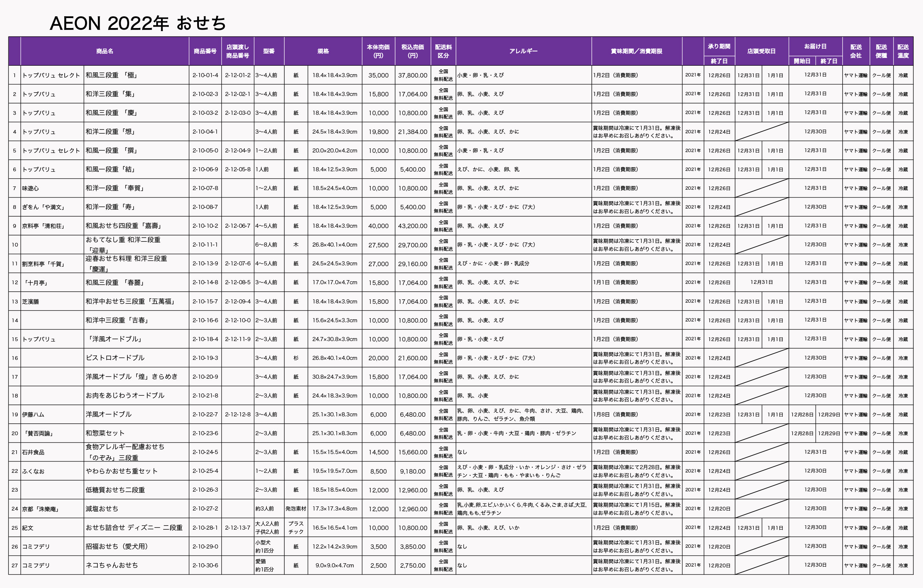Select price cell 9,180.00
923x588 pixels.
[x=413, y=471]
